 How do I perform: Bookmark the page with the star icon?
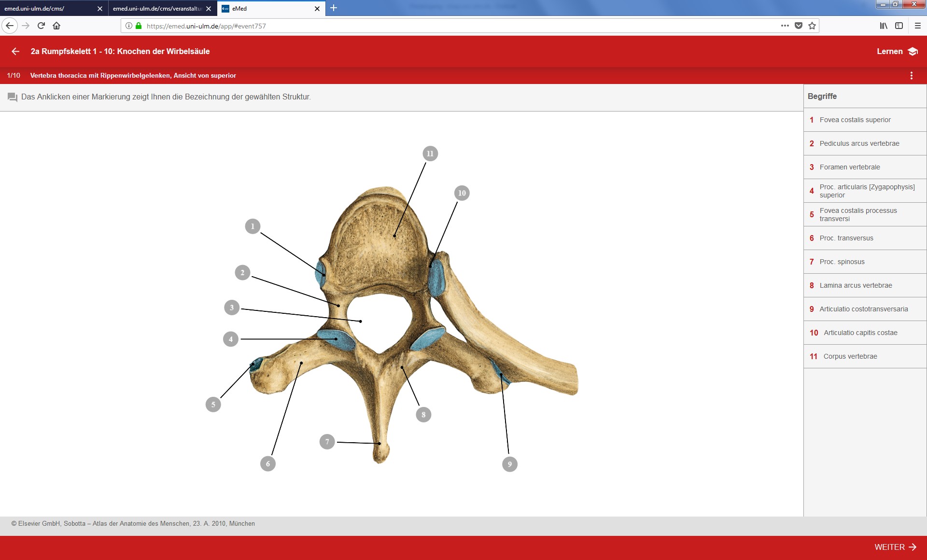pyautogui.click(x=812, y=26)
